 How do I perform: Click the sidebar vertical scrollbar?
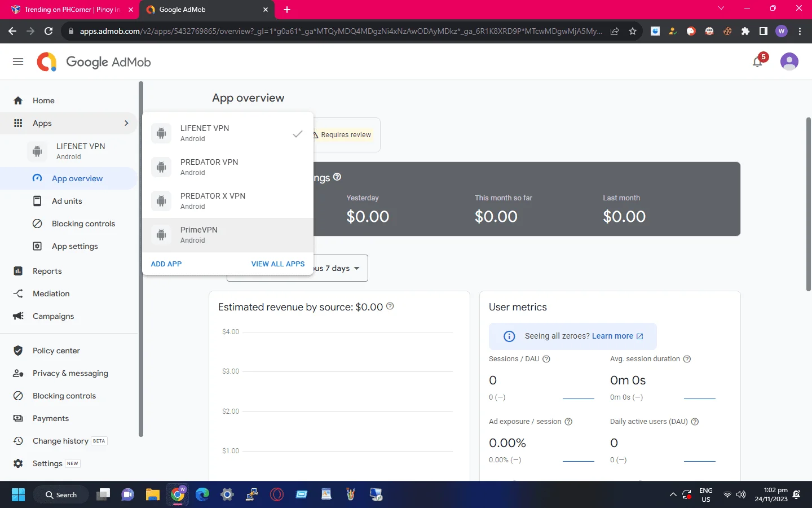pos(141,260)
